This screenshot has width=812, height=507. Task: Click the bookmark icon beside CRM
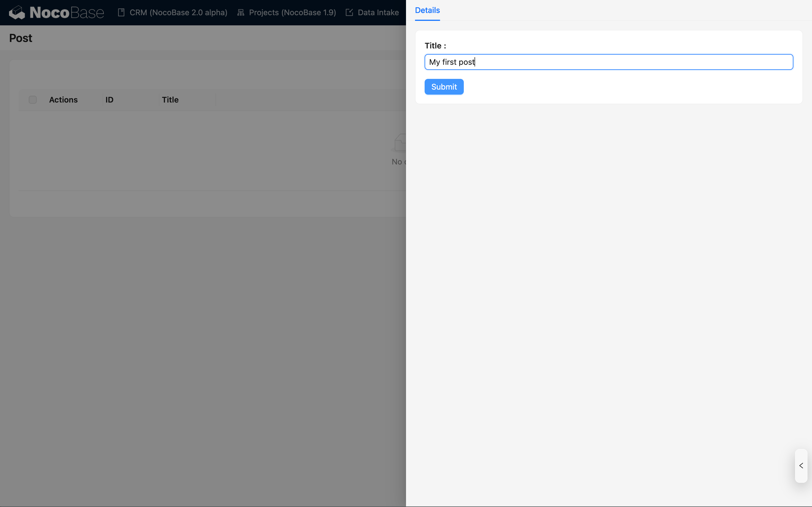tap(122, 12)
